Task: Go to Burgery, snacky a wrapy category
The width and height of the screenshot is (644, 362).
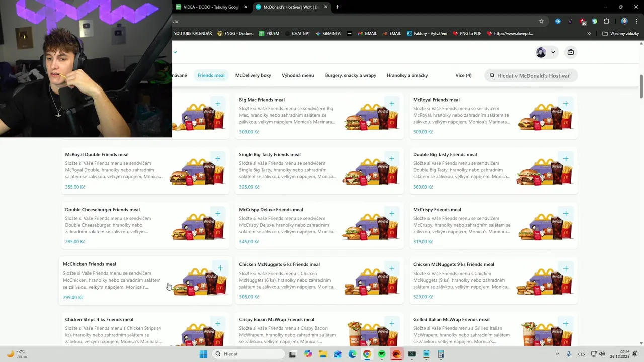Action: [351, 75]
